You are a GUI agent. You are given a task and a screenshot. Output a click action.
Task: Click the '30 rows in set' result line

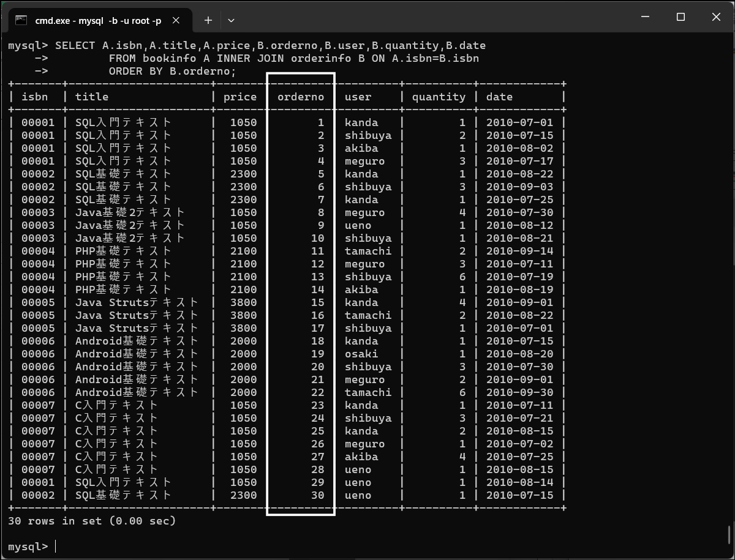[92, 521]
